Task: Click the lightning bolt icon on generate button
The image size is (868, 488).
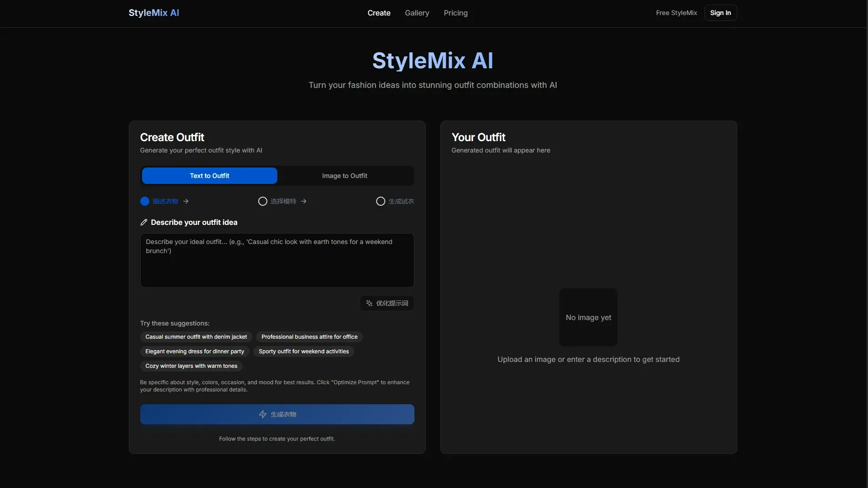Action: pos(263,414)
